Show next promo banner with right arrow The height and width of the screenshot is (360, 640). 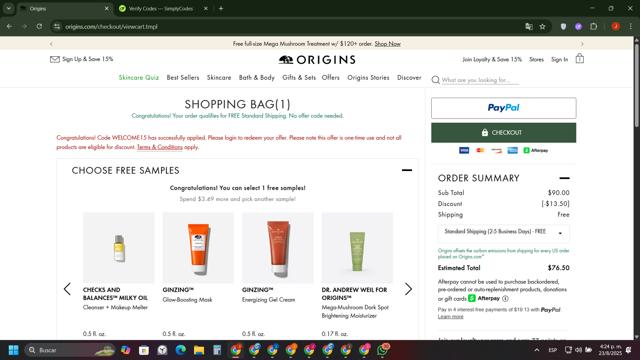(582, 44)
